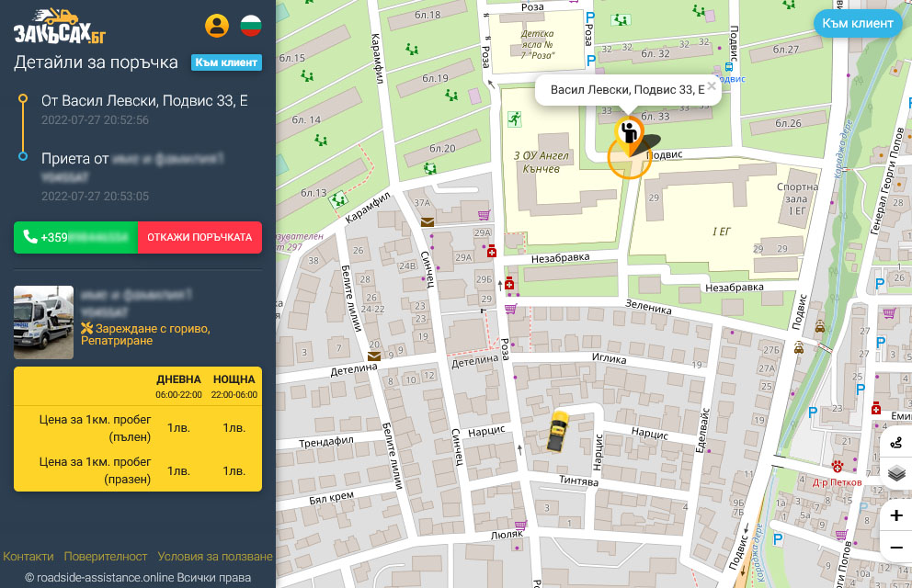Image resolution: width=912 pixels, height=588 pixels.
Task: Select the 'От Васил Левски, Подвис 33' entry
Action: [x=144, y=101]
